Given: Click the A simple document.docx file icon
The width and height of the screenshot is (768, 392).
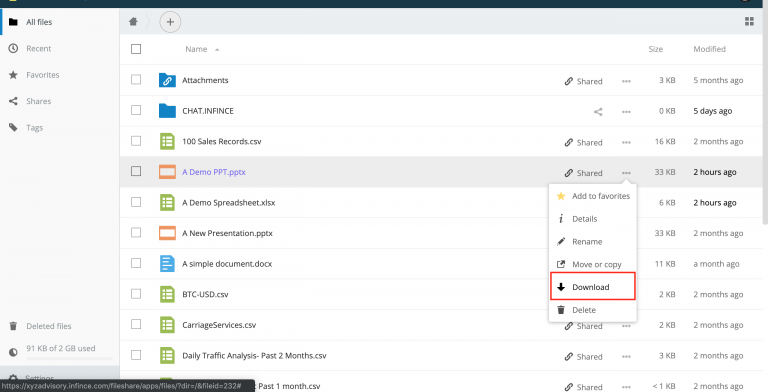Looking at the screenshot, I should [x=167, y=264].
